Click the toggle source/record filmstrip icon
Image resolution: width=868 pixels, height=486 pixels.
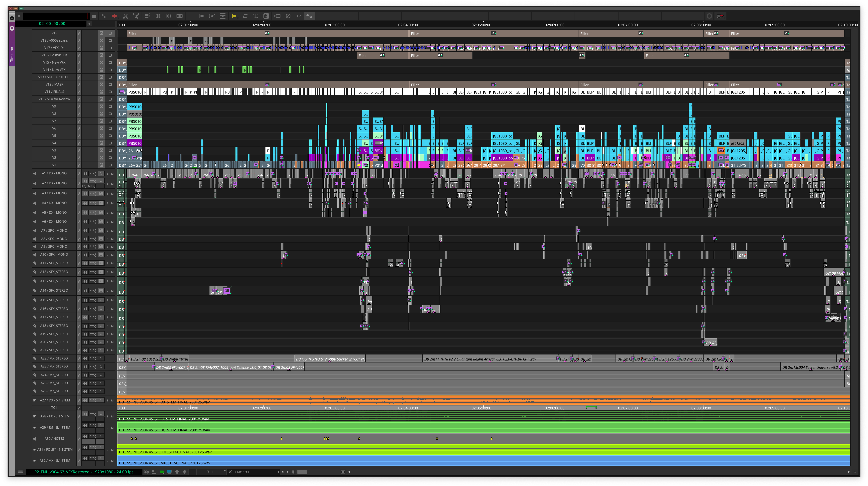94,16
